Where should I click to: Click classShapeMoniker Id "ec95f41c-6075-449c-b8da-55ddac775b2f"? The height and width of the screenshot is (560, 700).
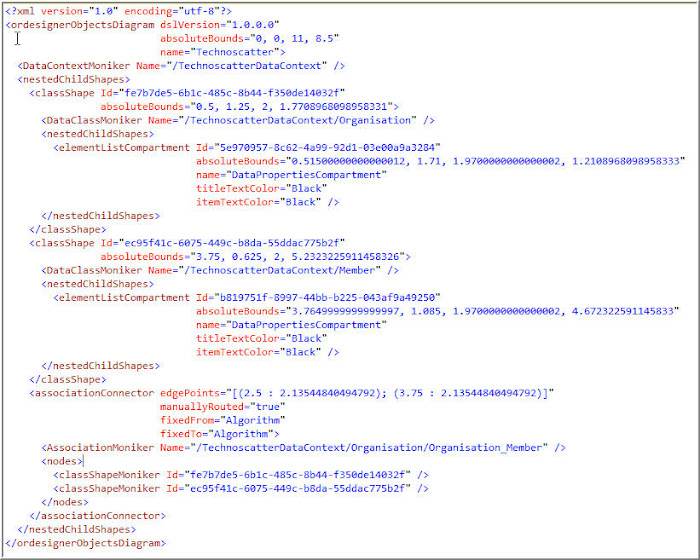coord(297,489)
